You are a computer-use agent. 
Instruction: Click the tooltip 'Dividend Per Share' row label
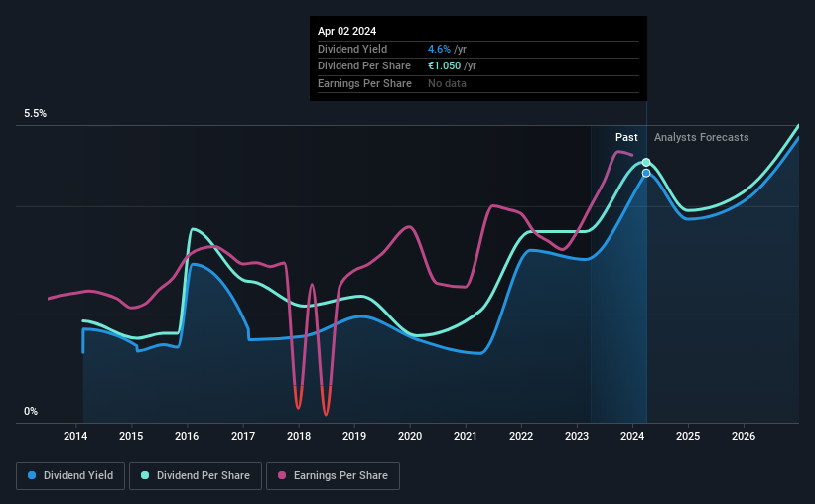[x=364, y=66]
